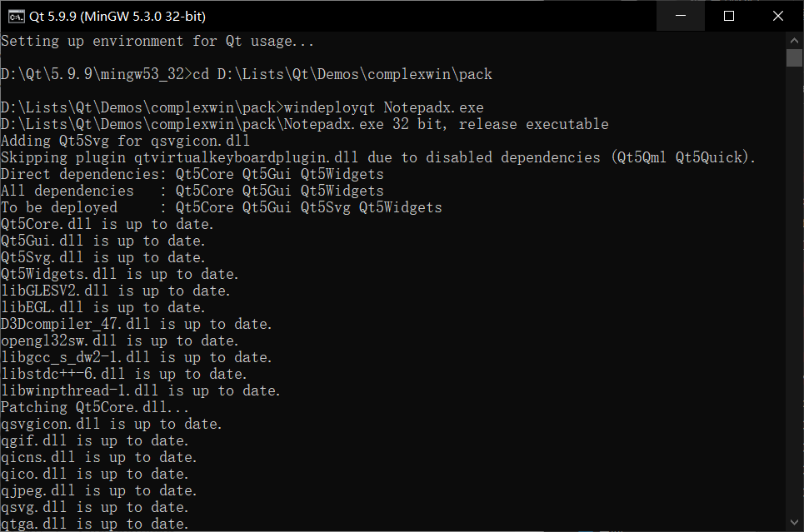804x532 pixels.
Task: Minimize the Command Prompt window
Action: coord(678,15)
